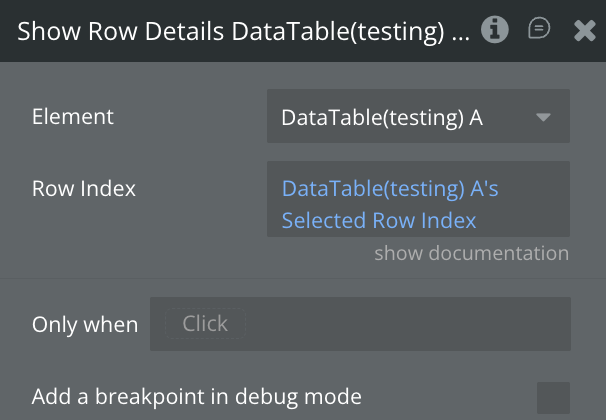Open the show documentation link
Image resolution: width=606 pixels, height=420 pixels.
coord(471,253)
